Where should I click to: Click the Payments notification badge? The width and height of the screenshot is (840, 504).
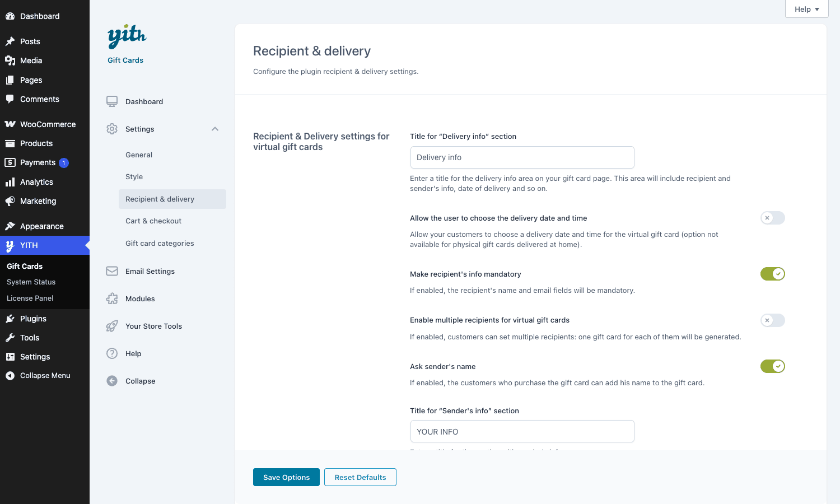click(64, 163)
